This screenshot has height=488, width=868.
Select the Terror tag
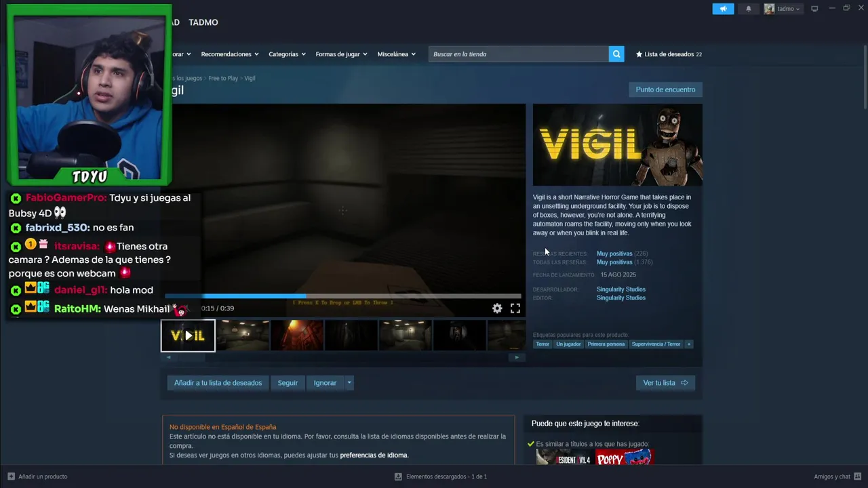point(542,344)
